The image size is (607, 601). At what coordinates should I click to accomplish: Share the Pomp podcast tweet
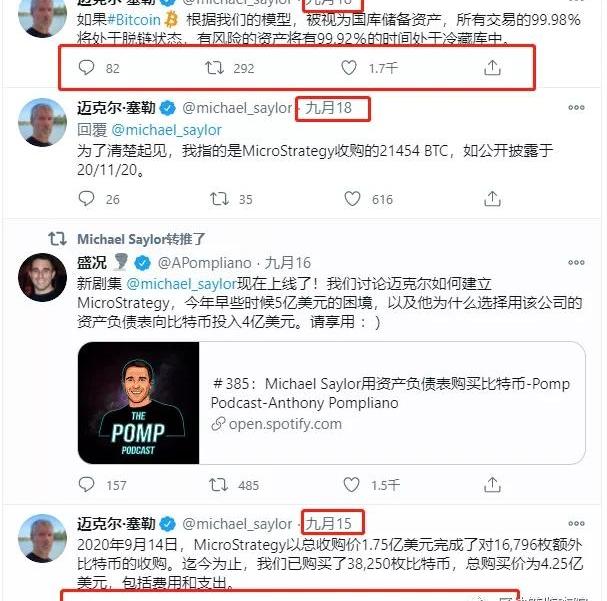pyautogui.click(x=492, y=485)
